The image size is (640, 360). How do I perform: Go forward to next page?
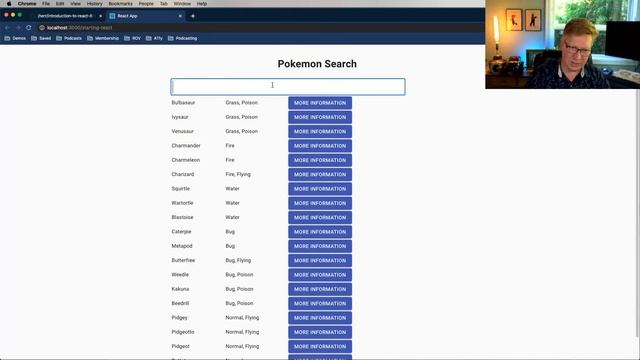click(x=18, y=28)
